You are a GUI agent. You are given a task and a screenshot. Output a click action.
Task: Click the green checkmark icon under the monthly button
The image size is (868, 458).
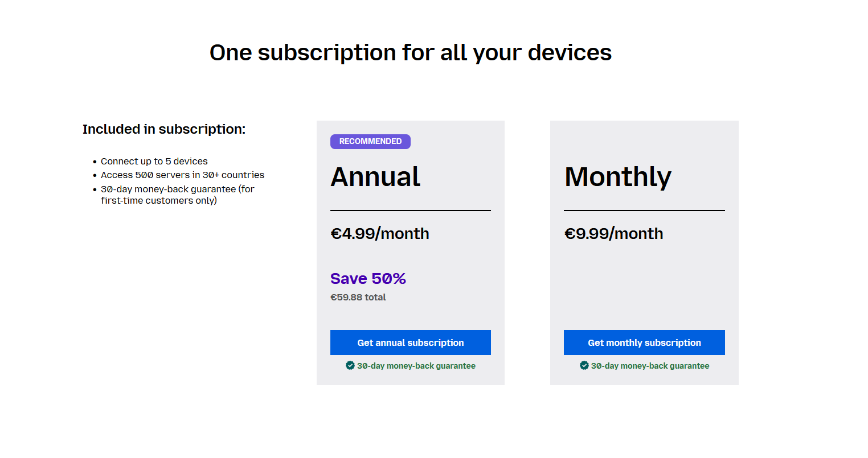pyautogui.click(x=584, y=365)
